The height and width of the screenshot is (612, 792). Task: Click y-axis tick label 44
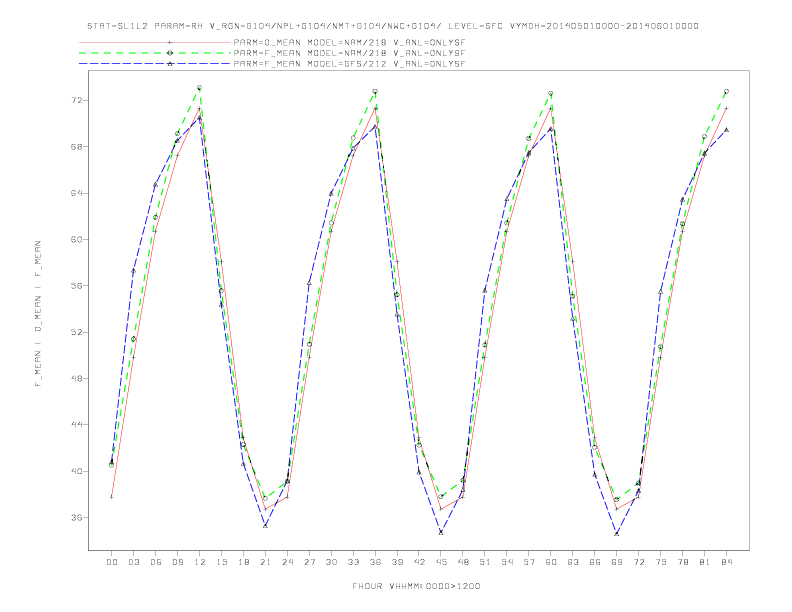(x=77, y=425)
